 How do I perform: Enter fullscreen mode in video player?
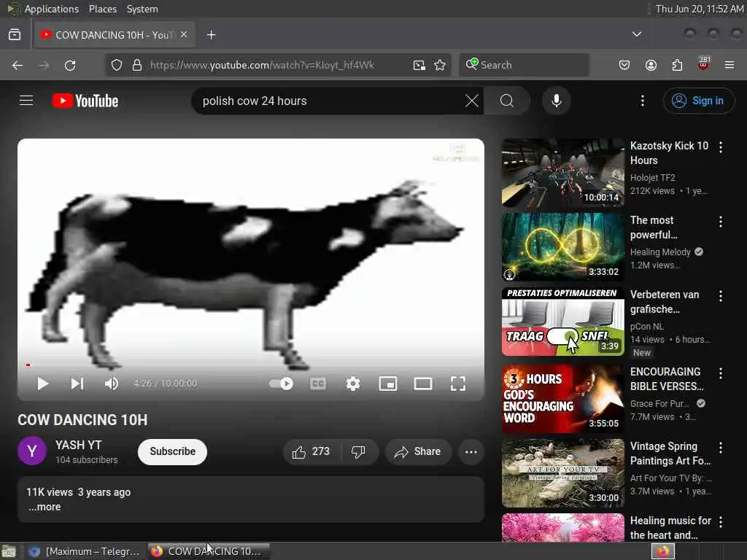pos(458,384)
